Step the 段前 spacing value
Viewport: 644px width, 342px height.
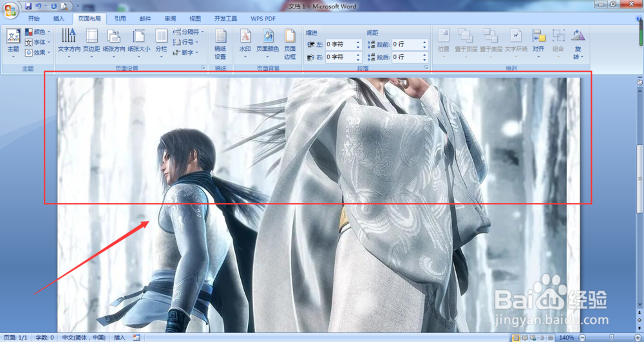point(424,44)
